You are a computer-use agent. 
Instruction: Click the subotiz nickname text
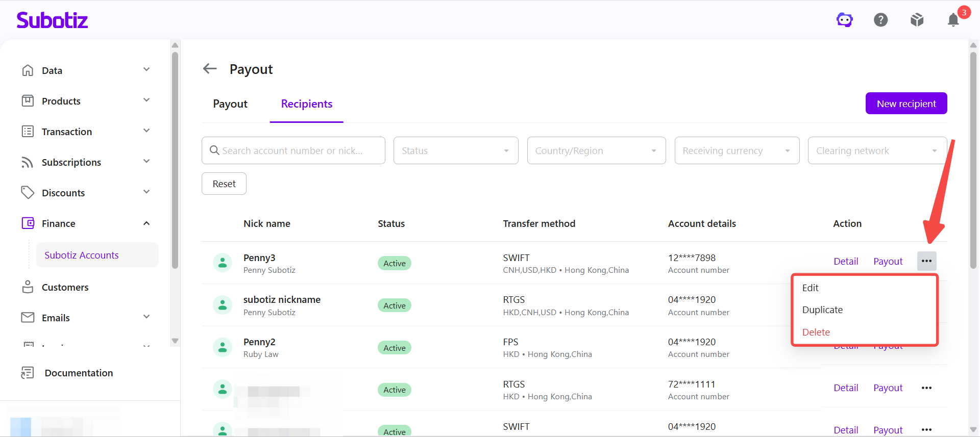click(282, 300)
